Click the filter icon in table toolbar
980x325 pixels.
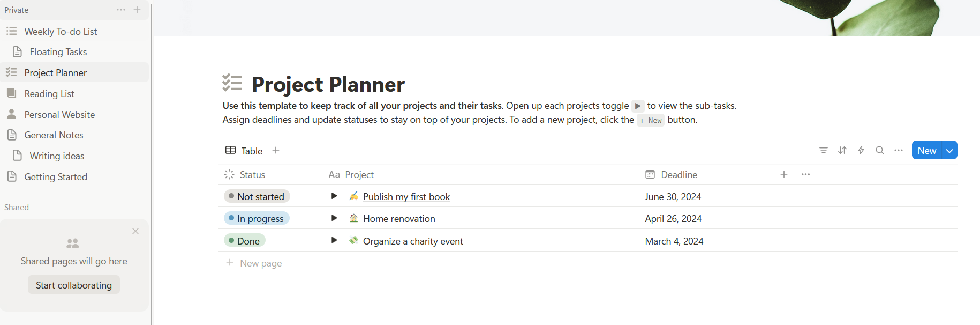click(824, 151)
